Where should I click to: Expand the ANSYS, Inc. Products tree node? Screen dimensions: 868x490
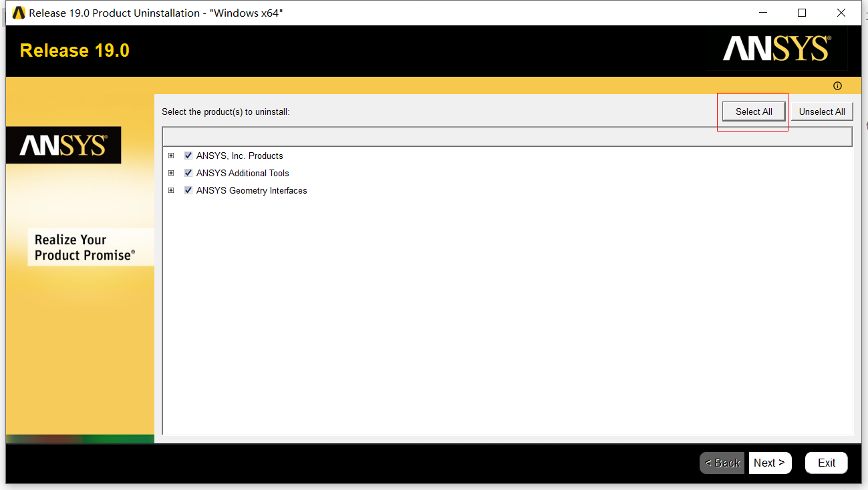(171, 156)
